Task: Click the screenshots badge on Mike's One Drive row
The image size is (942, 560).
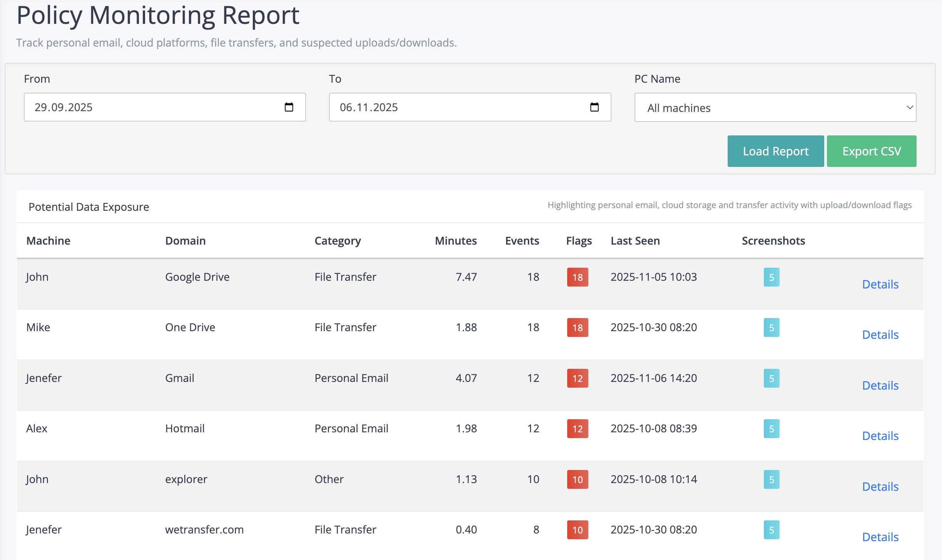Action: click(771, 327)
